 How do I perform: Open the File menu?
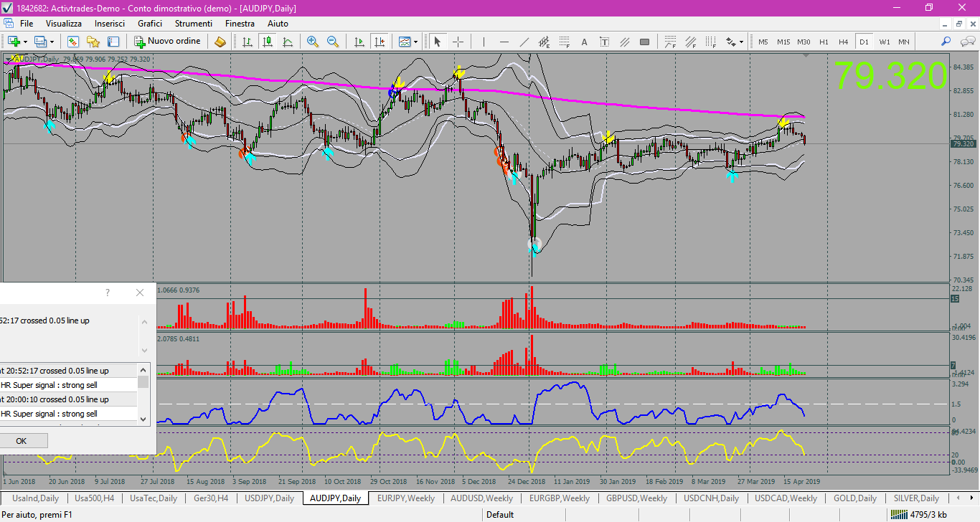click(27, 24)
